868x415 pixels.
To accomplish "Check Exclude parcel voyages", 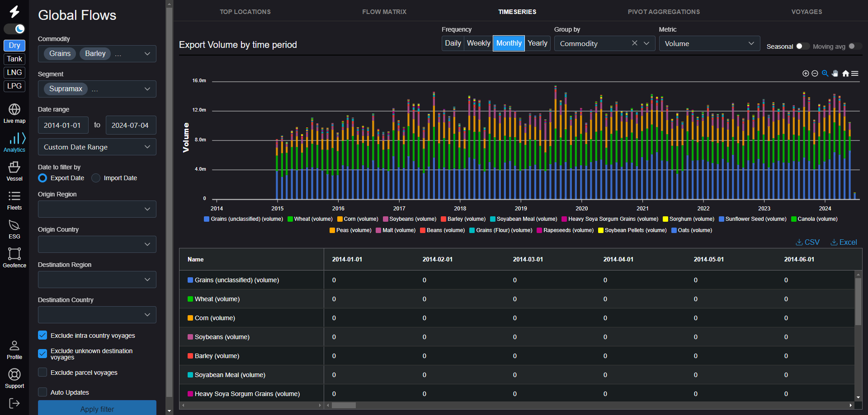I will pos(42,372).
